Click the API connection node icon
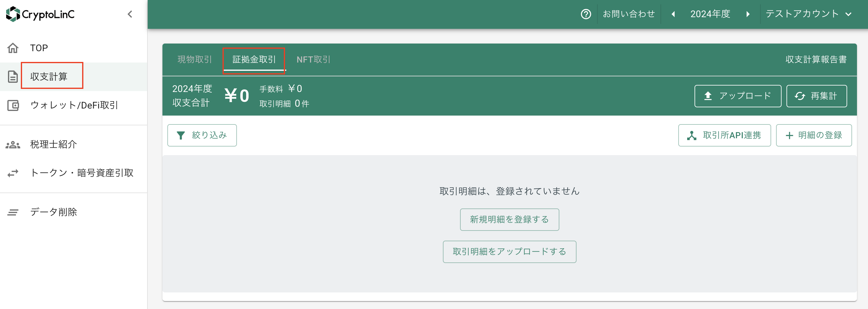Screen dimensions: 868x309 (x=692, y=135)
